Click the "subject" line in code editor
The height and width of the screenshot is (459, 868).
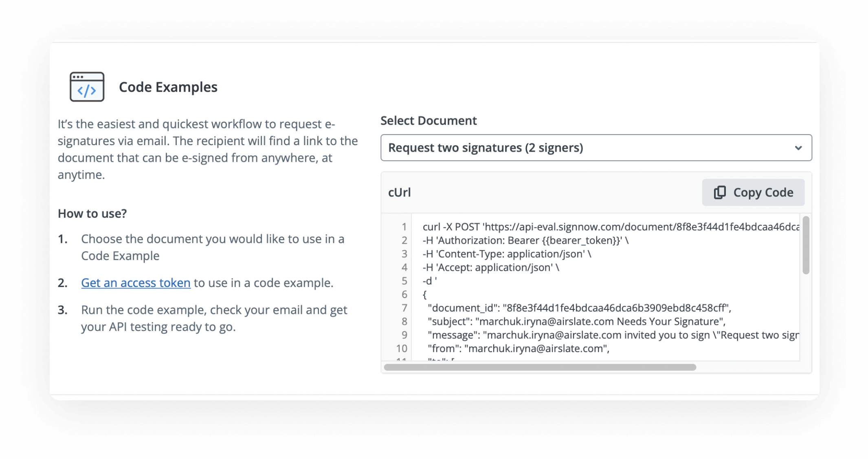(576, 322)
